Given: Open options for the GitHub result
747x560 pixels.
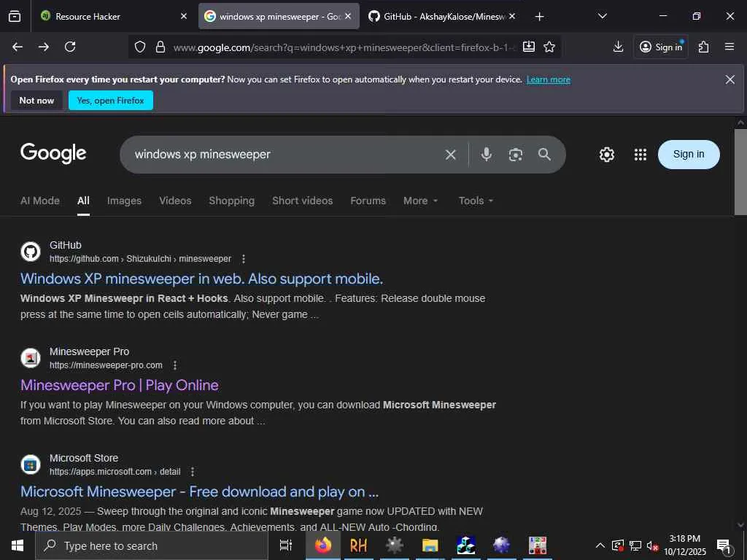Looking at the screenshot, I should tap(244, 259).
